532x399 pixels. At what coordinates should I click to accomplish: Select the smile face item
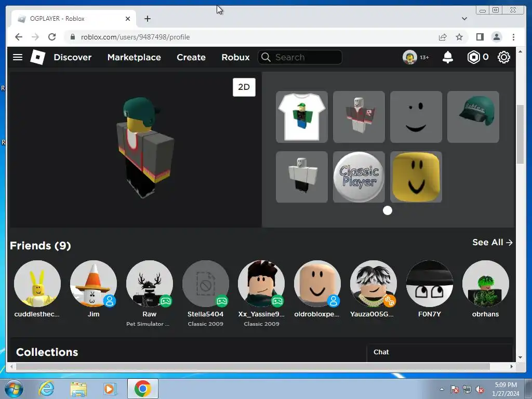pyautogui.click(x=416, y=117)
